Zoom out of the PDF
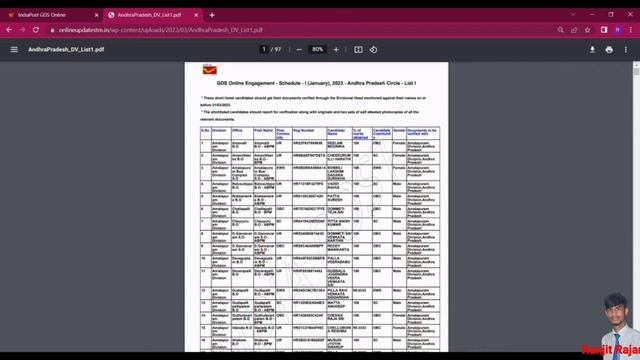 click(x=299, y=49)
